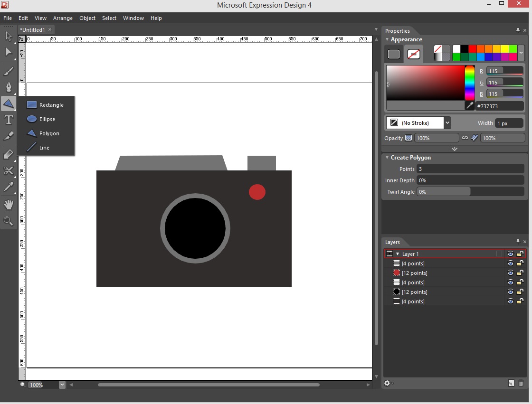Viewport: 532px width, 404px height.
Task: Hide Layer 1 using its eye icon
Action: click(x=511, y=254)
